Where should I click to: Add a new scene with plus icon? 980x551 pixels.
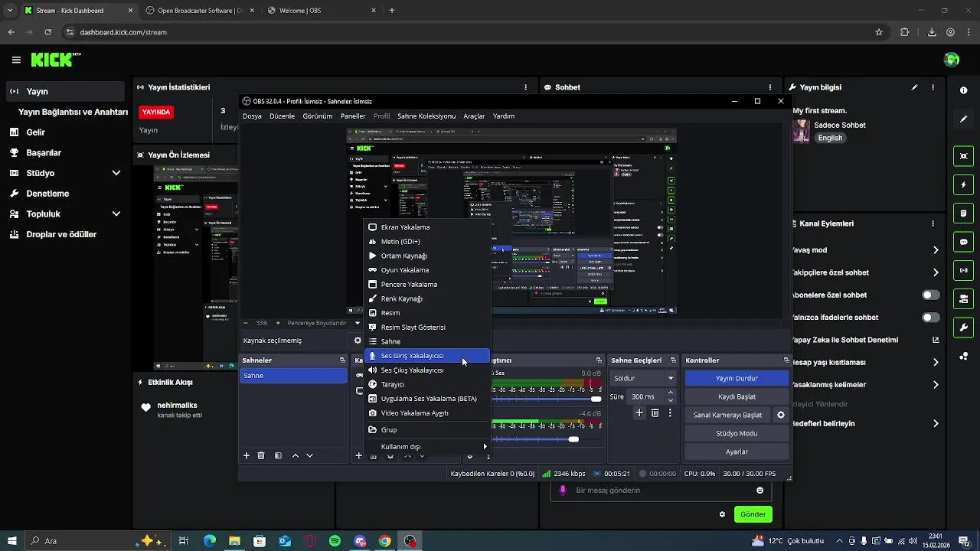coord(247,455)
